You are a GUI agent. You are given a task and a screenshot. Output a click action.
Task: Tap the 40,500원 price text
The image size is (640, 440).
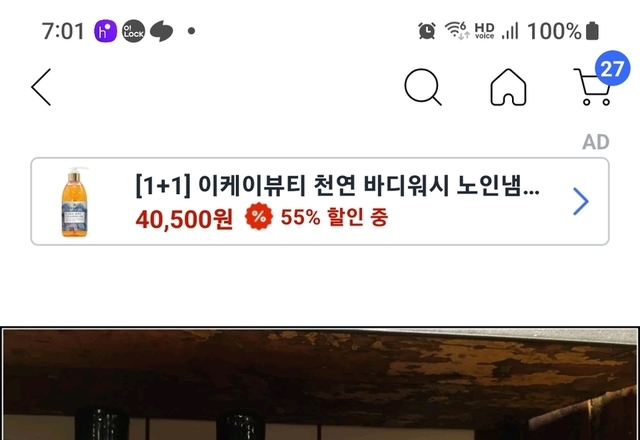[184, 219]
